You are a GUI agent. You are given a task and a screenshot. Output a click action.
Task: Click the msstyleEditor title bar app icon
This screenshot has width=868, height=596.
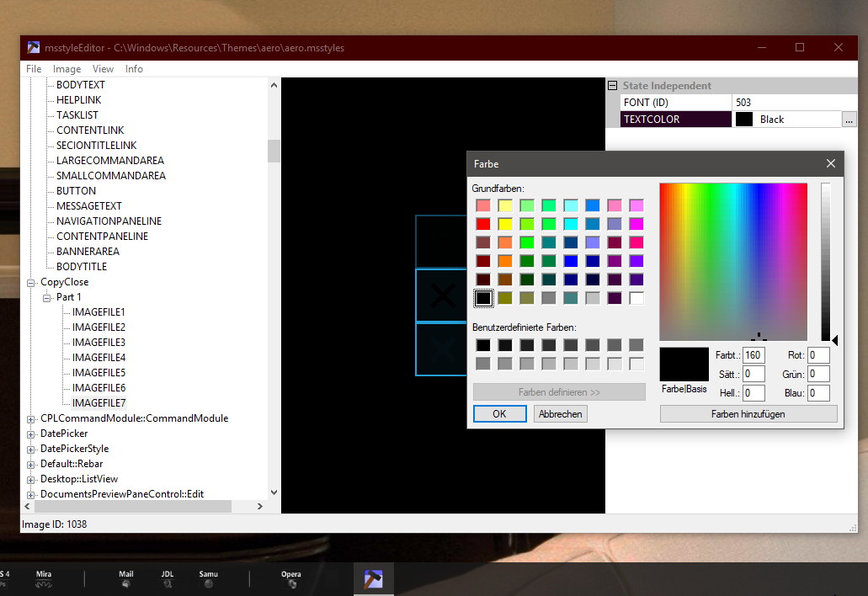[x=33, y=48]
